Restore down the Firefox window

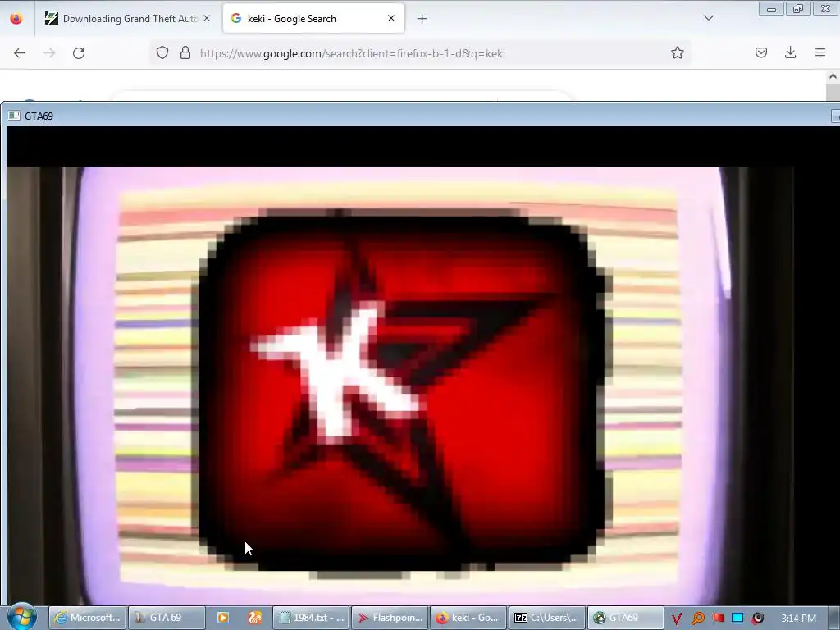(x=798, y=8)
